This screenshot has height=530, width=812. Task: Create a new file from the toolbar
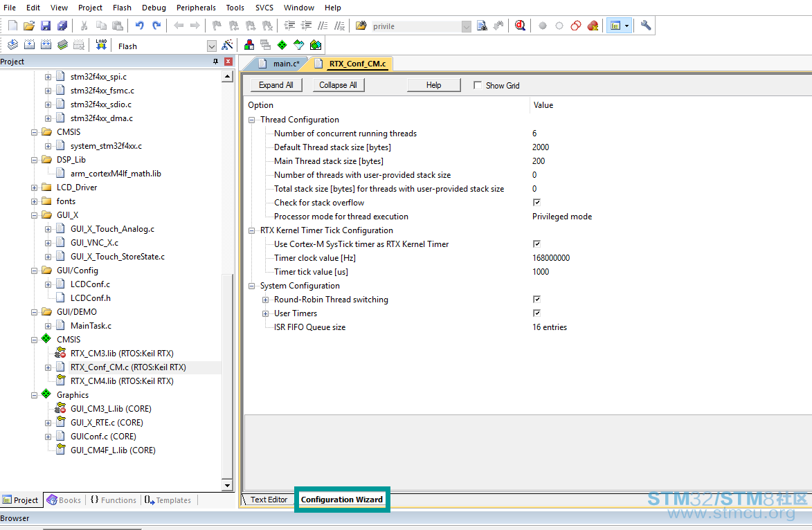13,26
